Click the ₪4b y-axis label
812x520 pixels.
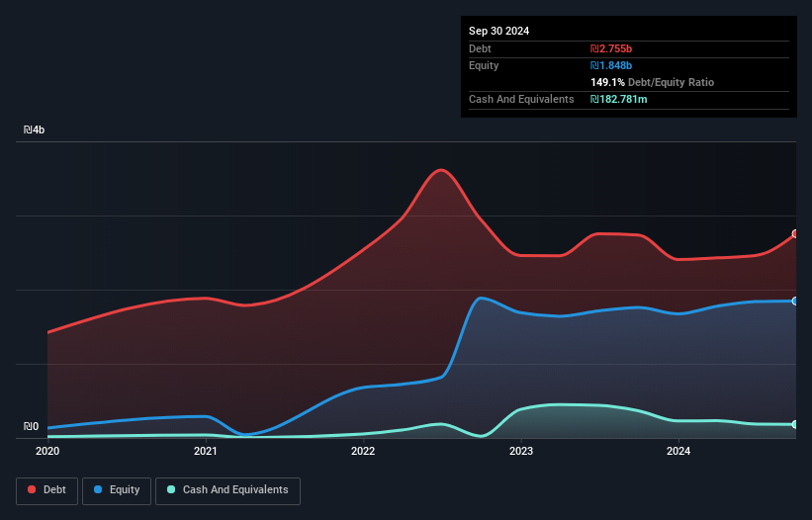[x=35, y=130]
